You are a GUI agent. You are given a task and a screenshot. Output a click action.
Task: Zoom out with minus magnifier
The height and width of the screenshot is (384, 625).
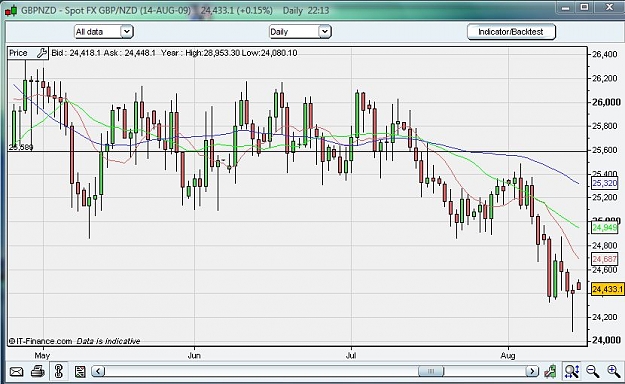(x=593, y=372)
